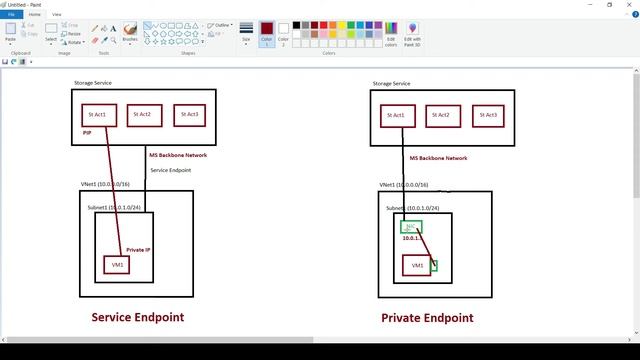
Task: Click the 'Private Endpoint' heading on canvas
Action: [427, 318]
